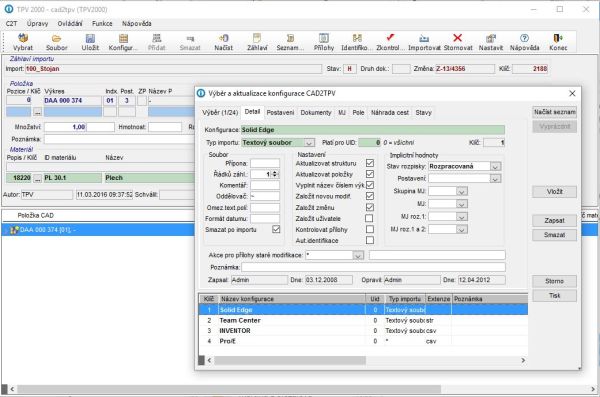Select the Team Center configuration row
This screenshot has width=600, height=397.
point(363,320)
